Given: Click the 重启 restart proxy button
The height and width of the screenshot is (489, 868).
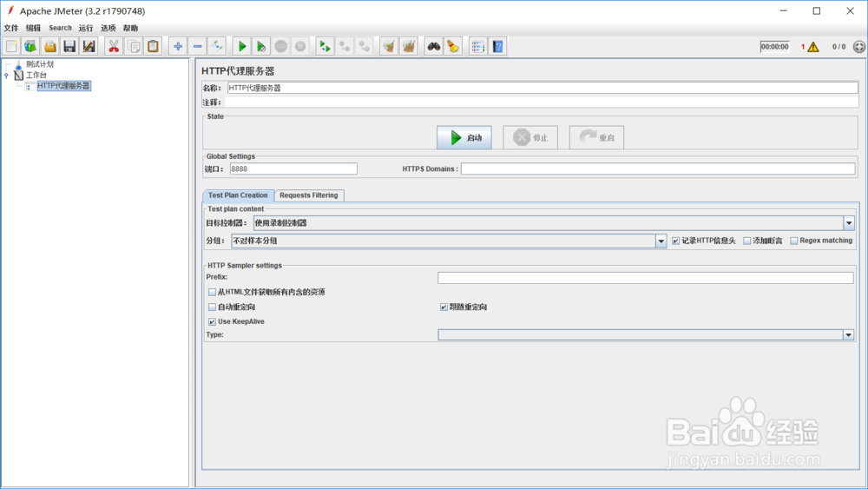Looking at the screenshot, I should click(597, 137).
